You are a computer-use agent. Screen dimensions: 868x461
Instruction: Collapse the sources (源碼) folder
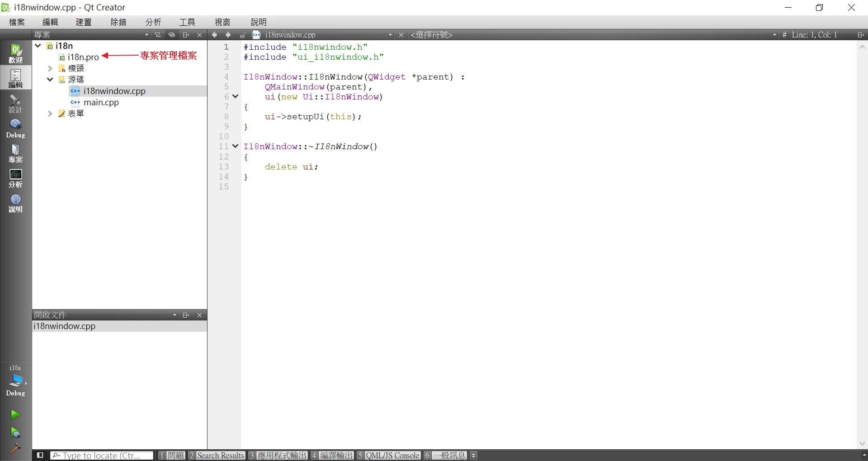(50, 80)
